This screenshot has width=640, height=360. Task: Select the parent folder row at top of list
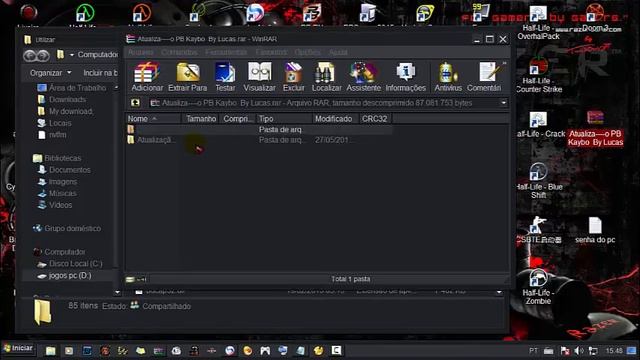point(259,129)
